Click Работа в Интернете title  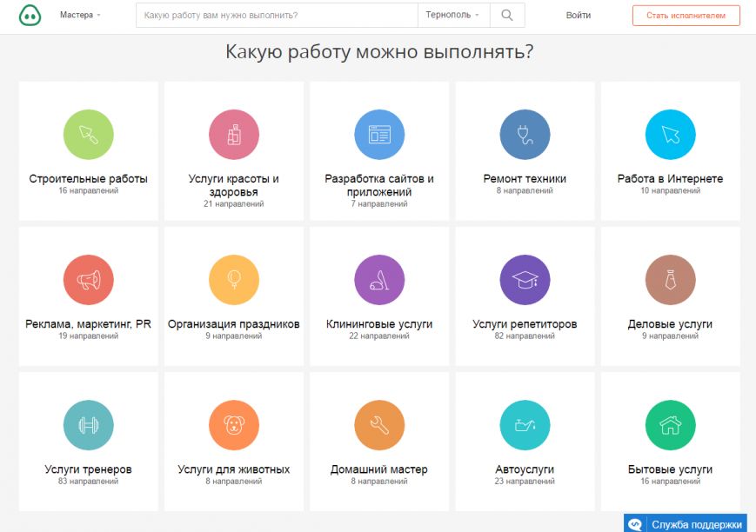670,179
